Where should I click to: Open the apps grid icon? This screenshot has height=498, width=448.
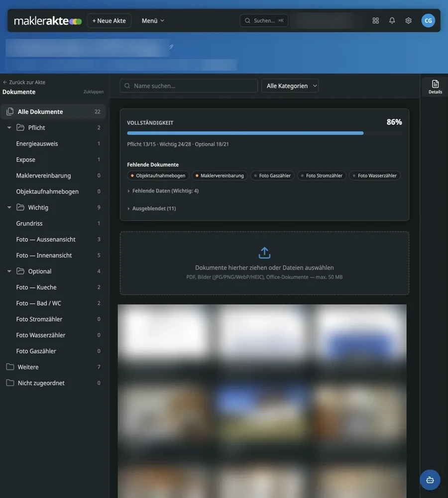tap(375, 20)
